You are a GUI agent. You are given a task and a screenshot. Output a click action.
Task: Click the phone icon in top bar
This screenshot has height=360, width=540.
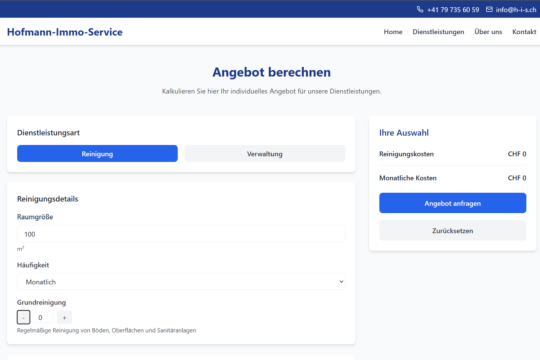[x=420, y=9]
